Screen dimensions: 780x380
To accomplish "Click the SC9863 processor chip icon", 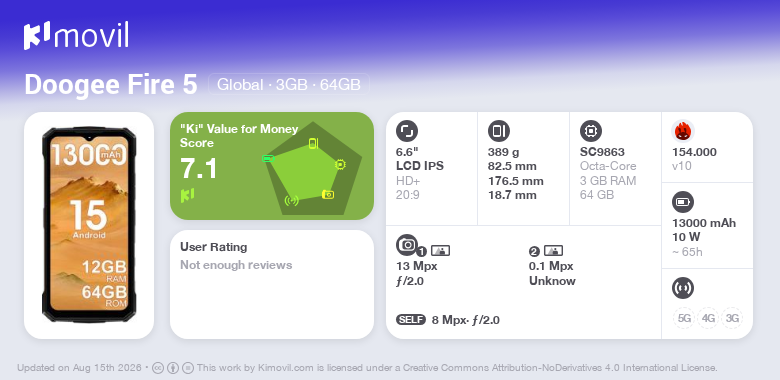I will point(591,131).
